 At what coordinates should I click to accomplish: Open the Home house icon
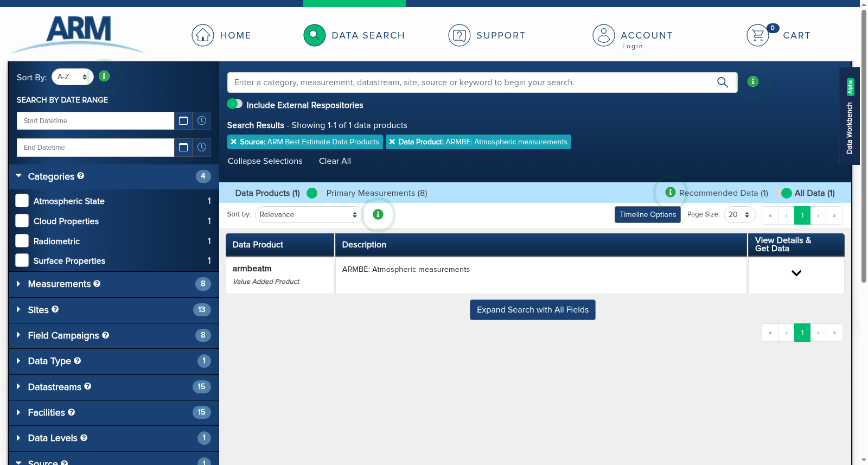203,35
